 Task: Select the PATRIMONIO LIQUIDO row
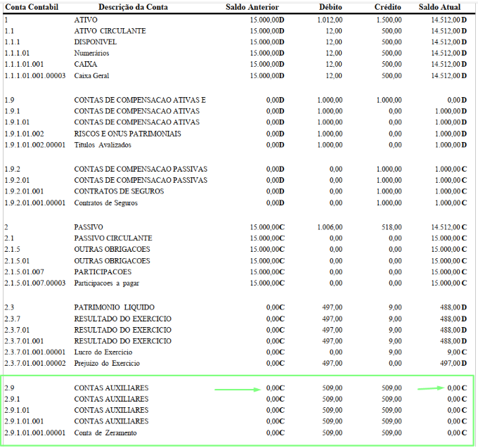coord(235,307)
